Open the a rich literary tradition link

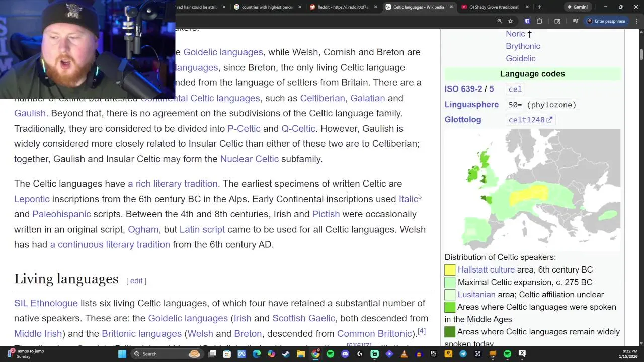tap(173, 184)
